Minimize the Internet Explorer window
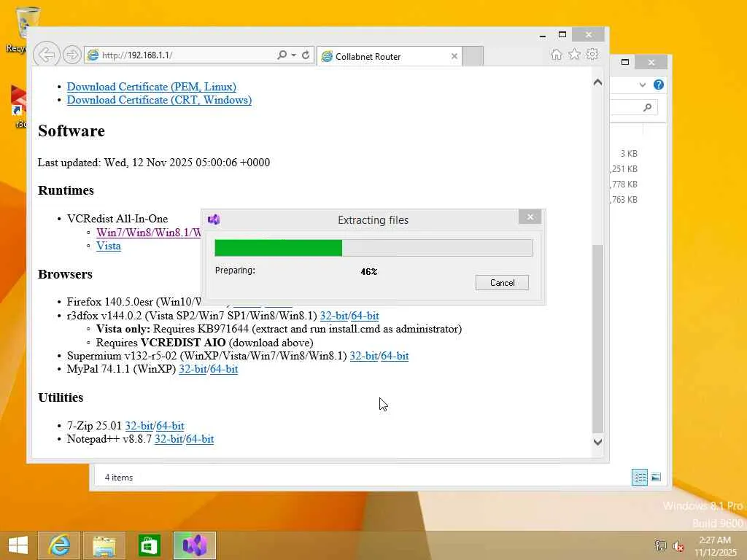The height and width of the screenshot is (560, 747). point(543,35)
